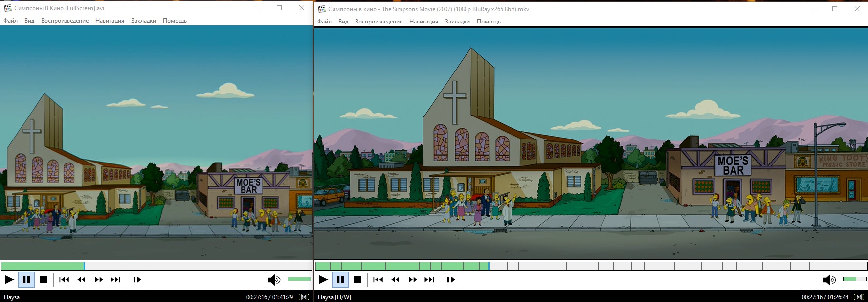Click Stop in the left FullScreen.avi player
The image size is (868, 302).
coord(44,279)
